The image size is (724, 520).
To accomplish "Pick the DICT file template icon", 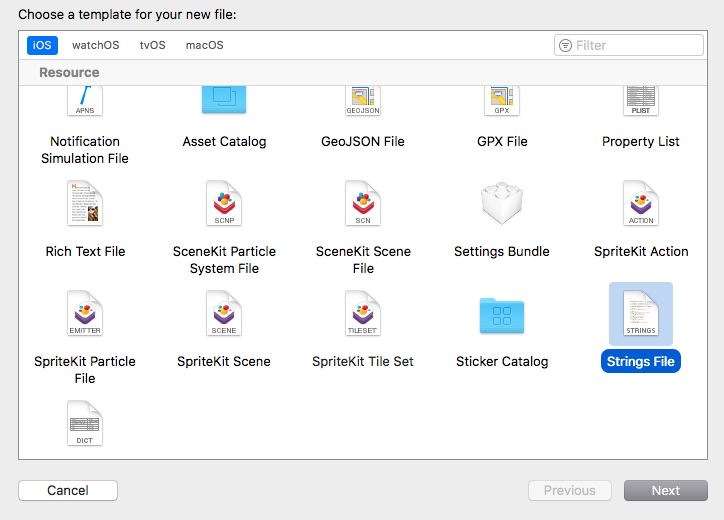I will (85, 423).
